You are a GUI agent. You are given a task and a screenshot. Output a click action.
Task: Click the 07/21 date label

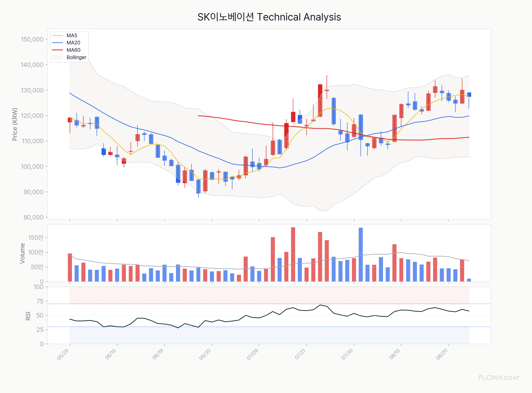[300, 354]
